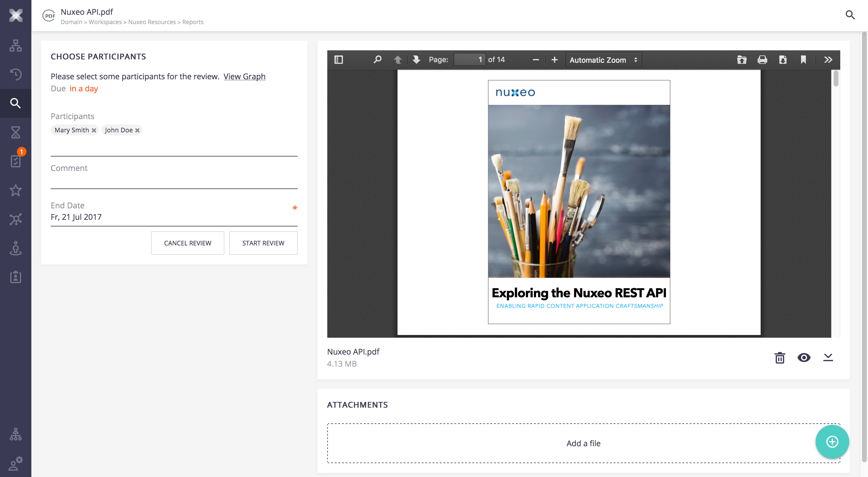Image resolution: width=868 pixels, height=477 pixels.
Task: Click the "in a day" due text
Action: (x=84, y=89)
